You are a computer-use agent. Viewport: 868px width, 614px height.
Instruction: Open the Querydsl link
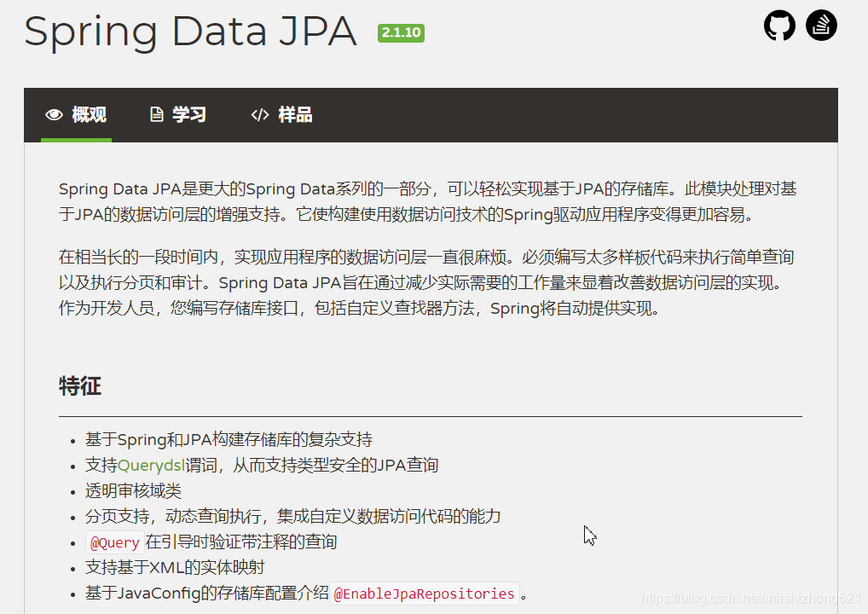click(151, 465)
